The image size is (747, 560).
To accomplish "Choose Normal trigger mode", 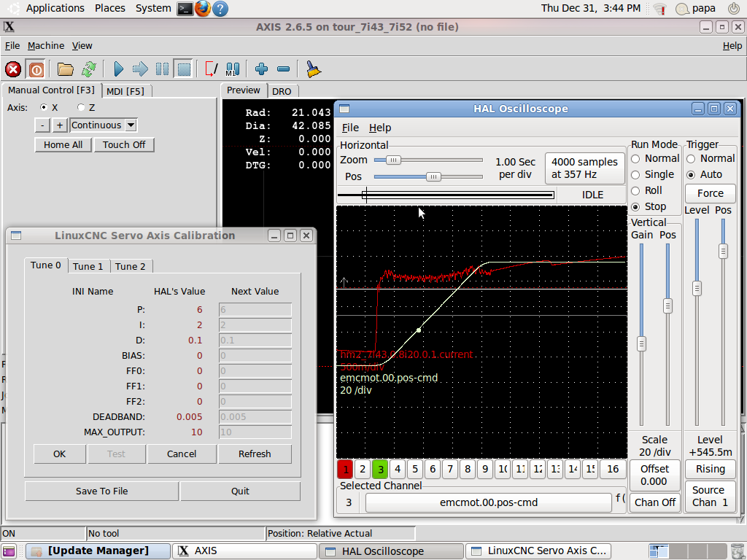I will (x=691, y=158).
